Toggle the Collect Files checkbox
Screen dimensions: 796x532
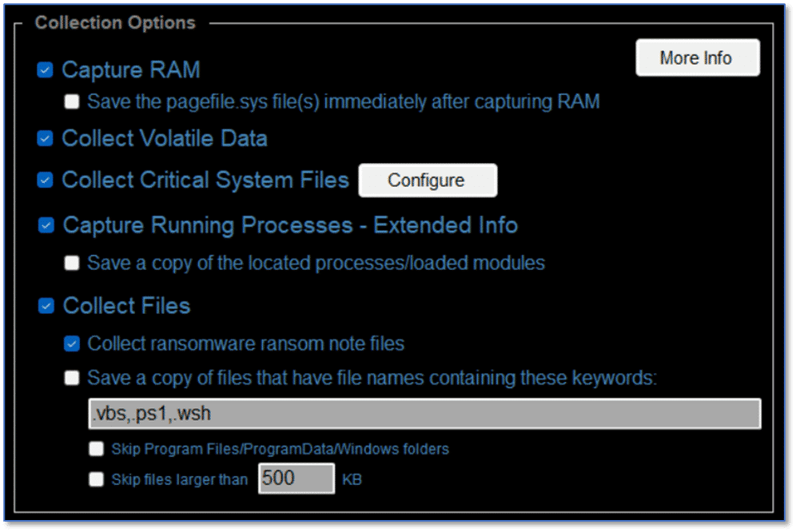pos(46,306)
